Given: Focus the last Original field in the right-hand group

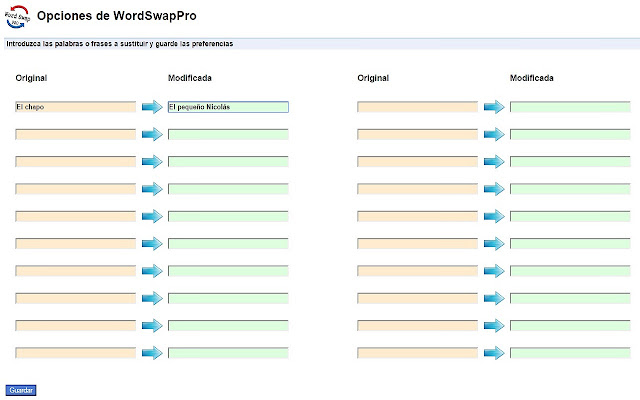Looking at the screenshot, I should click(x=418, y=353).
